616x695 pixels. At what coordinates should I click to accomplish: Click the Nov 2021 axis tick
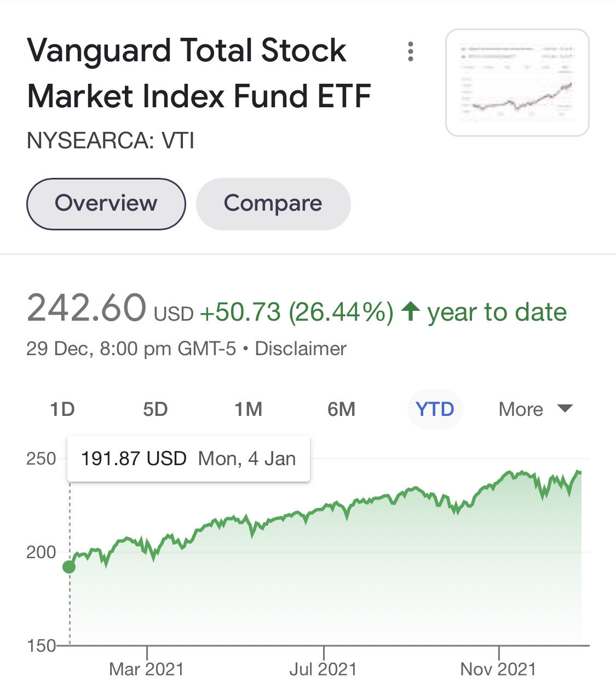click(498, 669)
